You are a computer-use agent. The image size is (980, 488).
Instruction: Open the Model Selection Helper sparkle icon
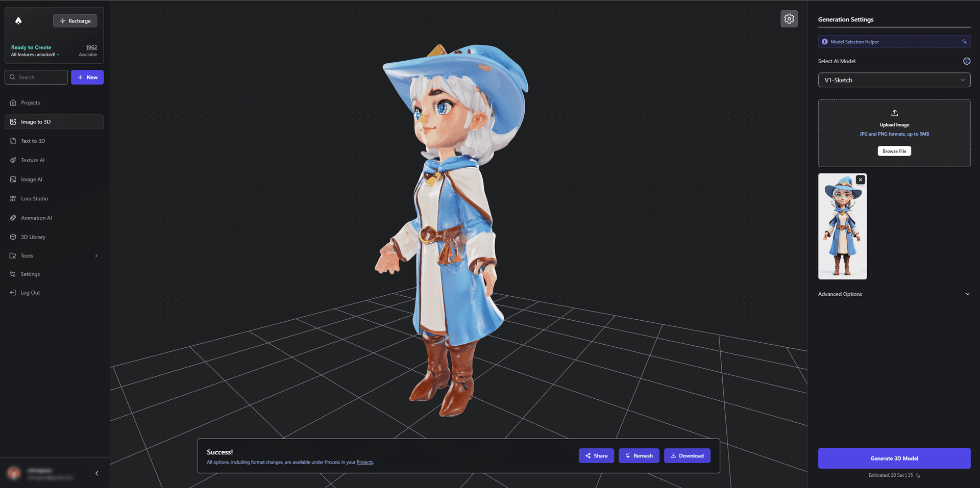pos(964,41)
